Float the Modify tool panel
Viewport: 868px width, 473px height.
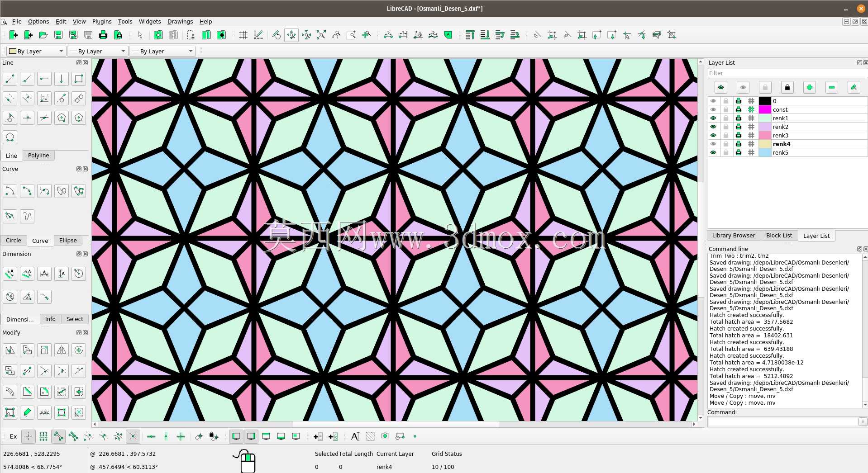[79, 332]
